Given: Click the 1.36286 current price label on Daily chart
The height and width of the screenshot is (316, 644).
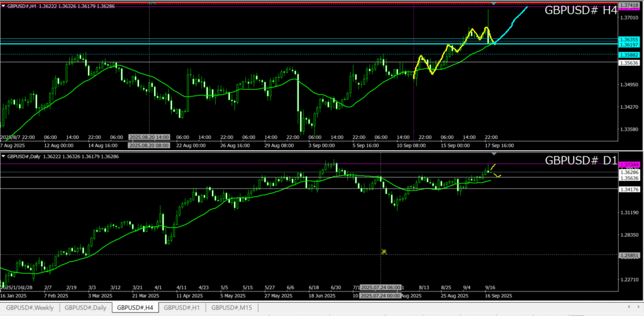Looking at the screenshot, I should [x=628, y=173].
